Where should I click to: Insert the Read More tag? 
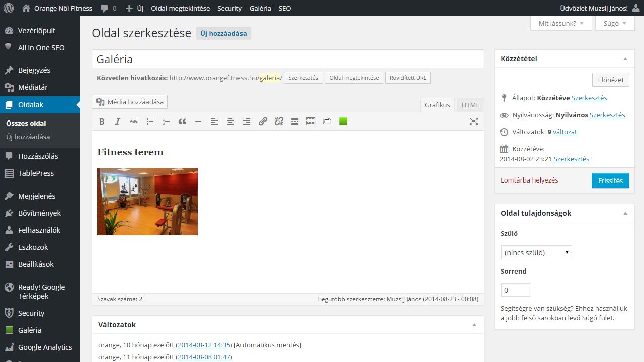(295, 121)
